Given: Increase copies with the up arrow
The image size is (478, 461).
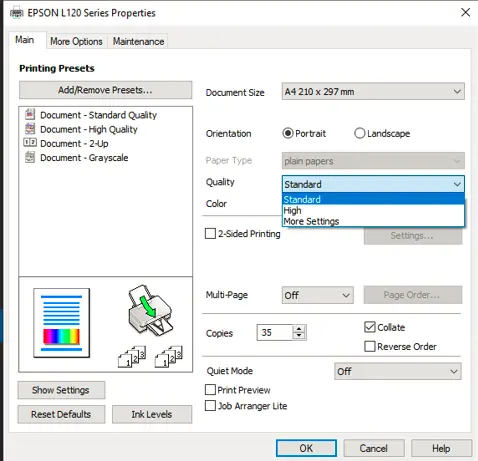Looking at the screenshot, I should click(299, 328).
